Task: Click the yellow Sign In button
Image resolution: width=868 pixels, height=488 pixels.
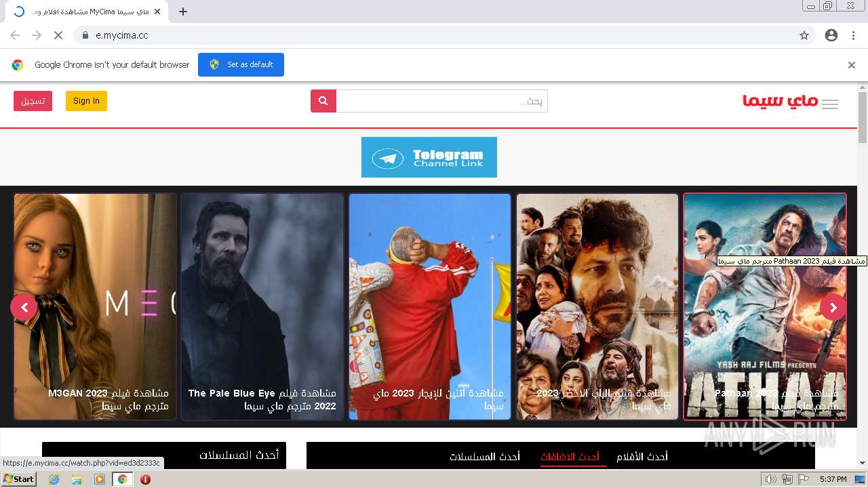Action: pyautogui.click(x=86, y=101)
